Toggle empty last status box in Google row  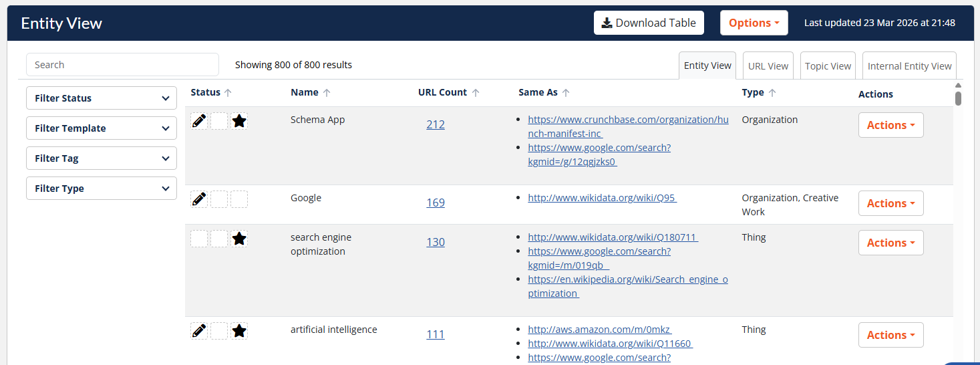239,199
